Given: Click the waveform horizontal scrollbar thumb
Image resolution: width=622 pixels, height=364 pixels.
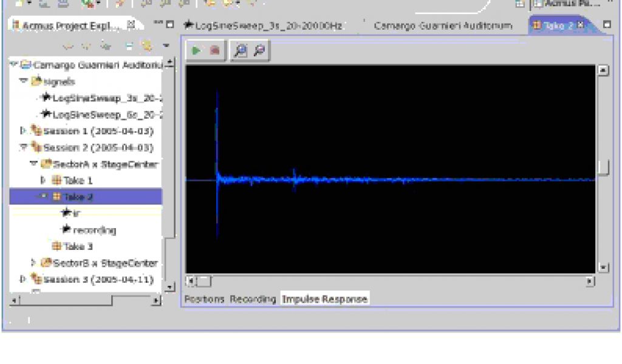Looking at the screenshot, I should point(205,281).
